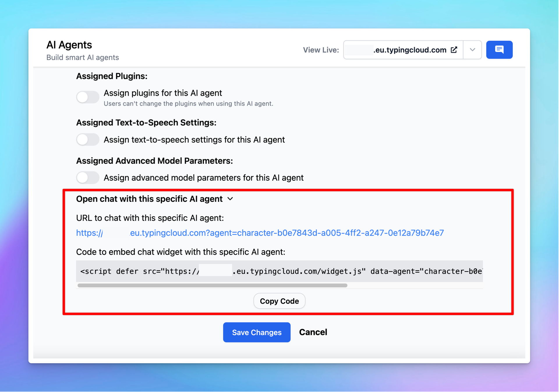
Task: Cancel editing the AI agent
Action: (313, 332)
